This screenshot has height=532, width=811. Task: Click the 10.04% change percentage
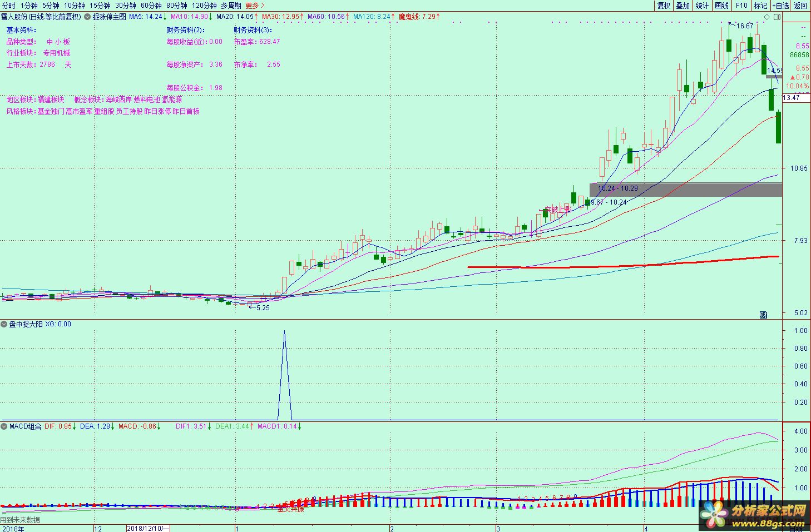[797, 87]
